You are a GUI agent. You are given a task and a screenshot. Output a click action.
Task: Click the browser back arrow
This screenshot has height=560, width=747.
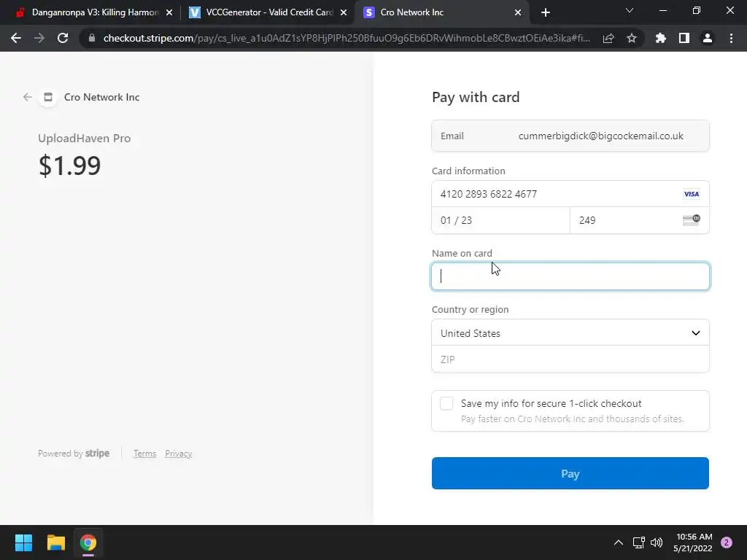(x=16, y=38)
